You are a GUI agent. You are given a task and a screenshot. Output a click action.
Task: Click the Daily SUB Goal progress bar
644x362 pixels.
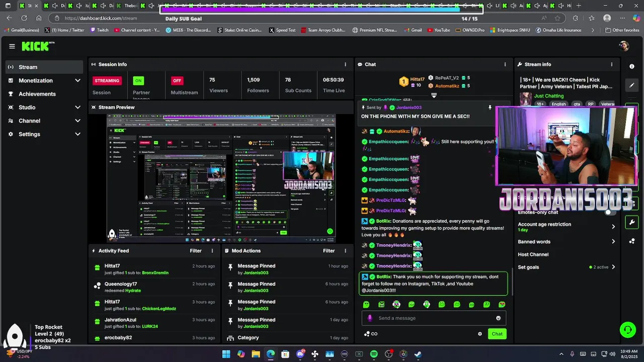tap(321, 9)
